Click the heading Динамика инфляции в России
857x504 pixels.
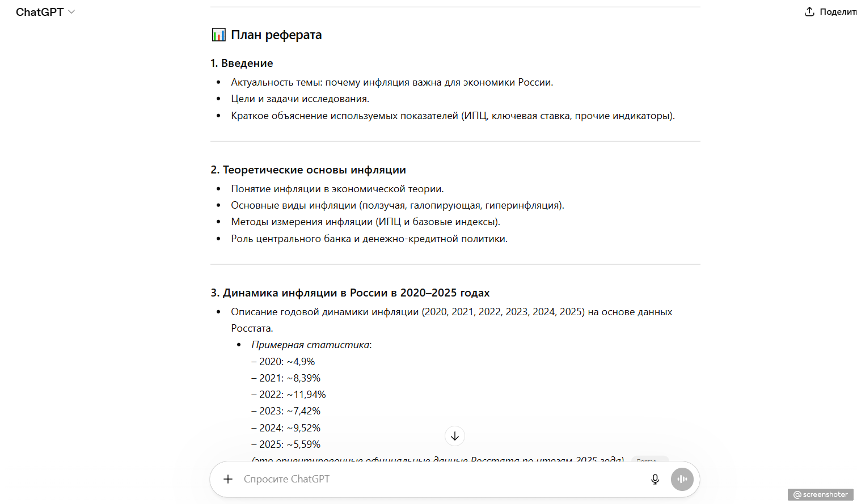350,293
